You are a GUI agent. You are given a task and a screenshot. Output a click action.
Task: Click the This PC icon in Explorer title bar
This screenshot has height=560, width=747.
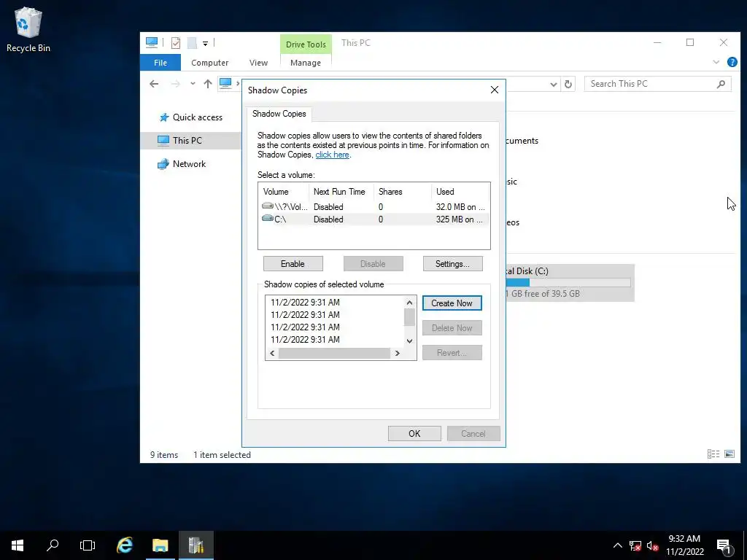pos(152,43)
